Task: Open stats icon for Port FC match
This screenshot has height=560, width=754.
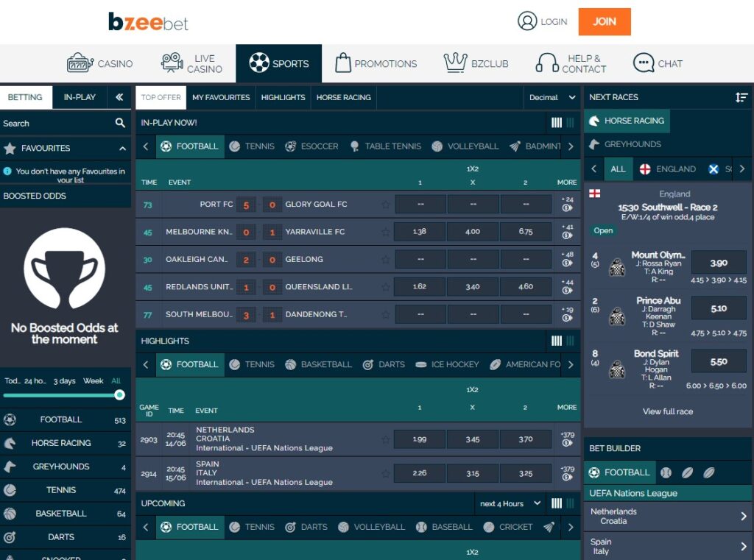Action: click(x=567, y=208)
